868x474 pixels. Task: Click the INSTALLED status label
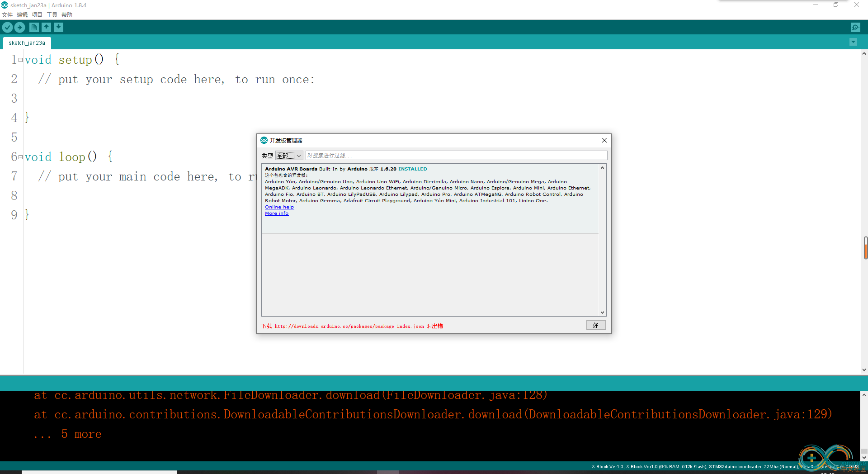click(x=412, y=169)
